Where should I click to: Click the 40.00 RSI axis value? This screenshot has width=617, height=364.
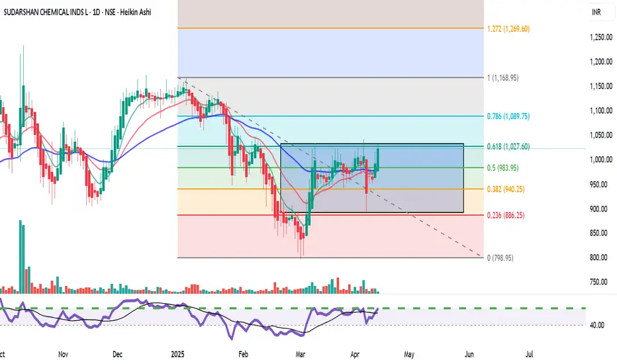click(x=597, y=325)
